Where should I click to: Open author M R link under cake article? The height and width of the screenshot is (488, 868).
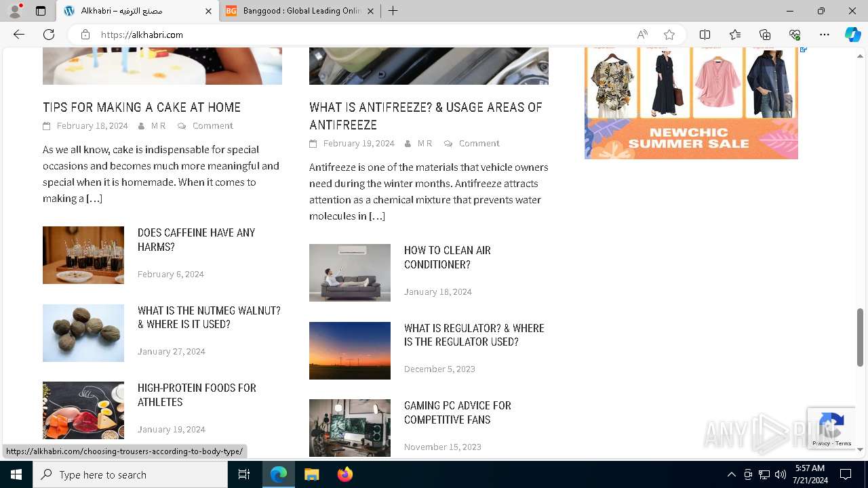[158, 126]
